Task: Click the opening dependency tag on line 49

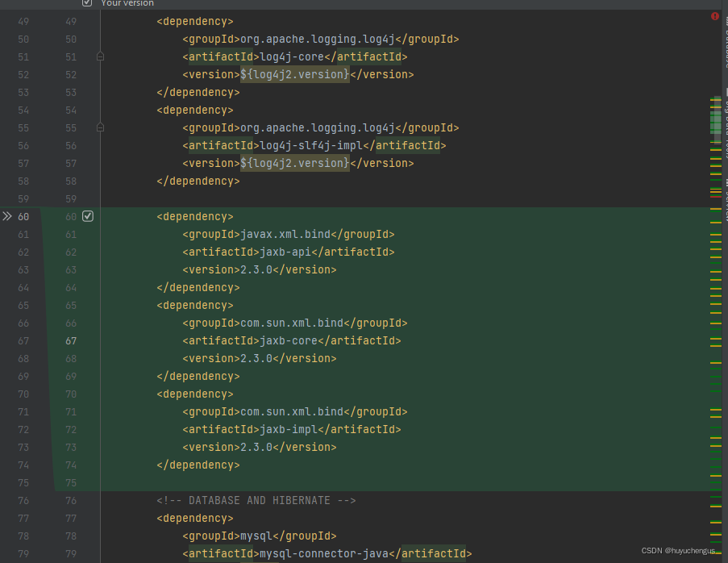Action: point(195,21)
